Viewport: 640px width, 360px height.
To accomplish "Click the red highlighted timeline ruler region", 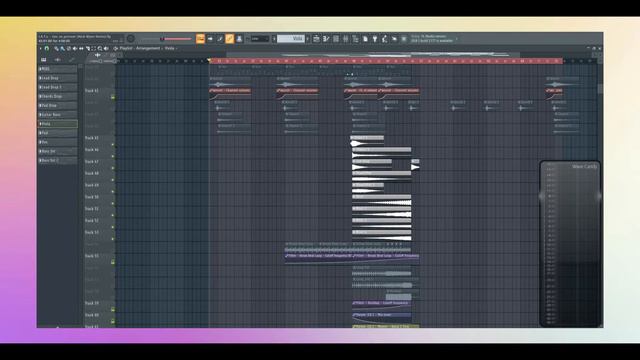I will pyautogui.click(x=386, y=61).
